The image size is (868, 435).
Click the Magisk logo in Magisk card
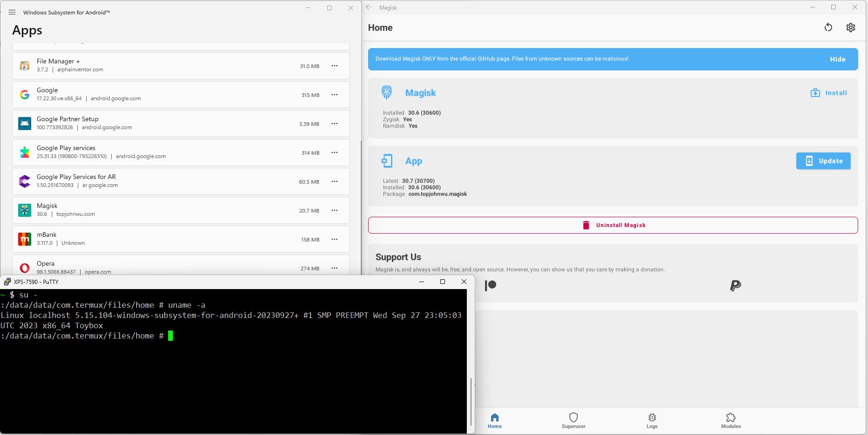click(x=387, y=92)
